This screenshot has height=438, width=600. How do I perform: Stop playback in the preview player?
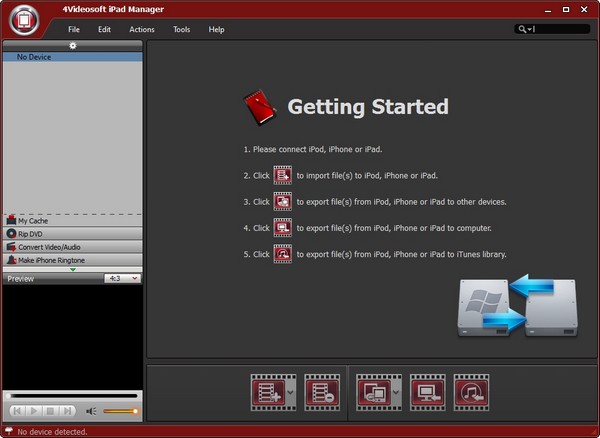click(x=50, y=411)
